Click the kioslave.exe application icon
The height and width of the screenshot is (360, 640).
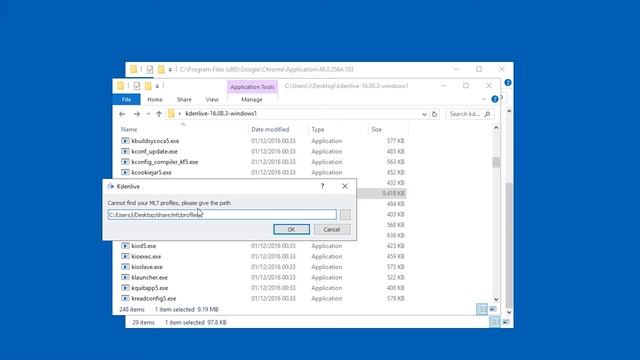click(125, 267)
